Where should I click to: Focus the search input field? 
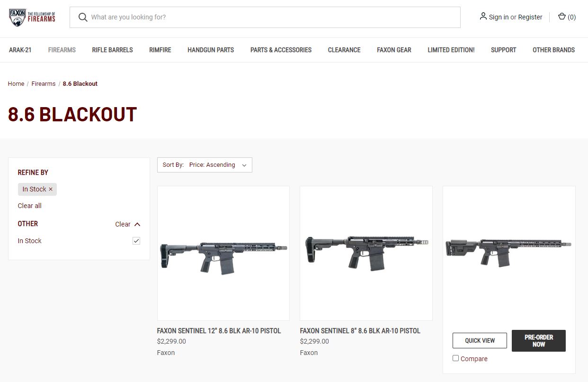point(265,17)
